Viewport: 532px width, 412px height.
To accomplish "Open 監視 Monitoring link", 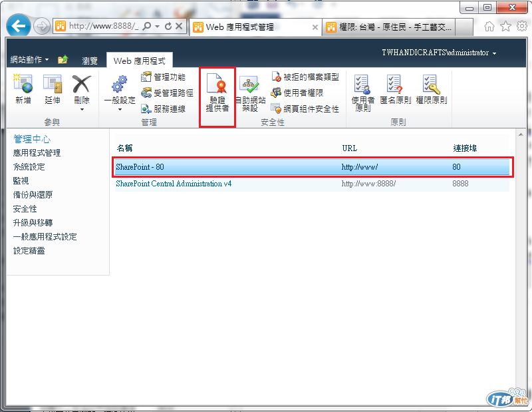I will (21, 180).
